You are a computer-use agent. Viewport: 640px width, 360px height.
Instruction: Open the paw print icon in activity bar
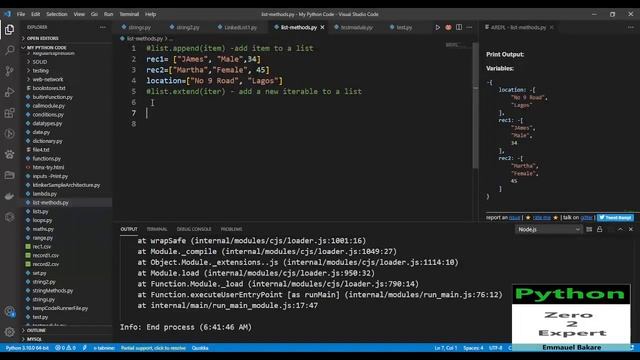(x=9, y=155)
